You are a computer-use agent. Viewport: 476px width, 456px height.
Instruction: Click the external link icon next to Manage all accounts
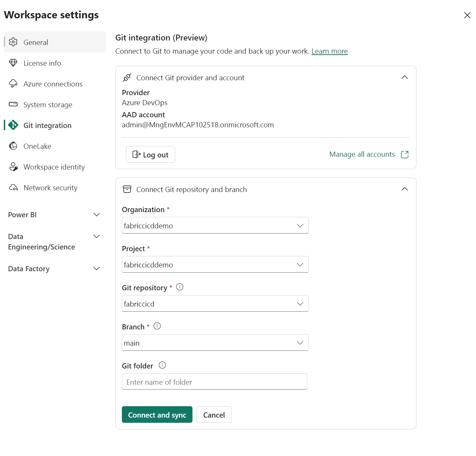point(405,154)
